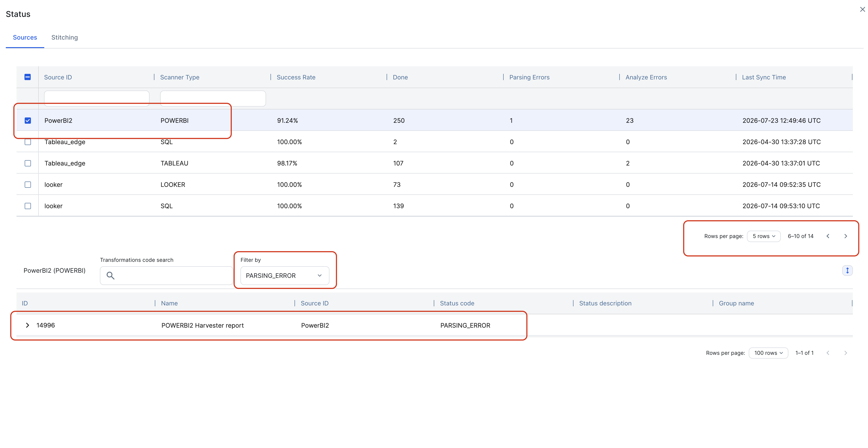
Task: Go to previous sources page
Action: click(x=828, y=236)
